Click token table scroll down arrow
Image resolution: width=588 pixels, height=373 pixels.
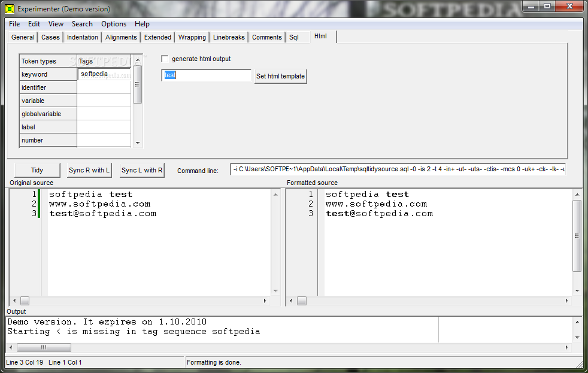[138, 143]
